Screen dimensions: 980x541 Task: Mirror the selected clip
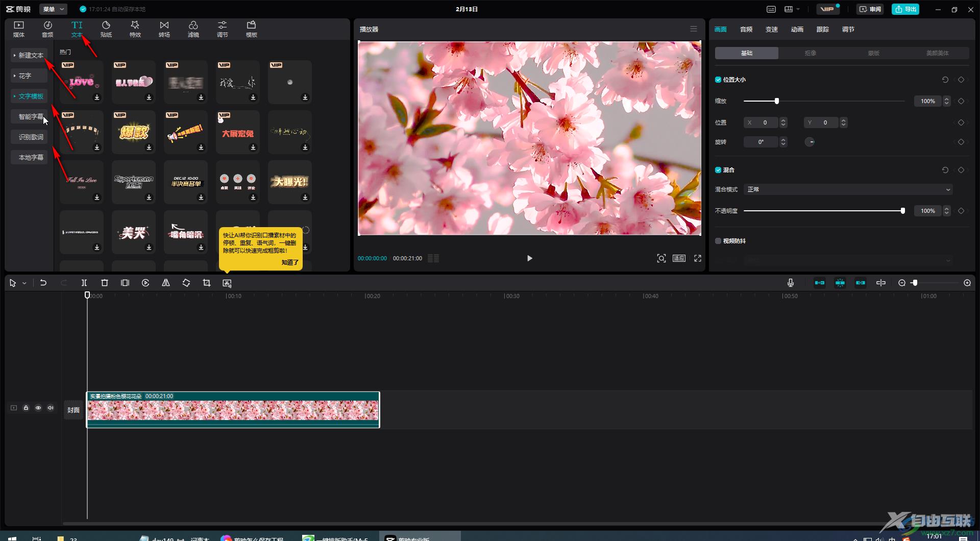pos(166,283)
